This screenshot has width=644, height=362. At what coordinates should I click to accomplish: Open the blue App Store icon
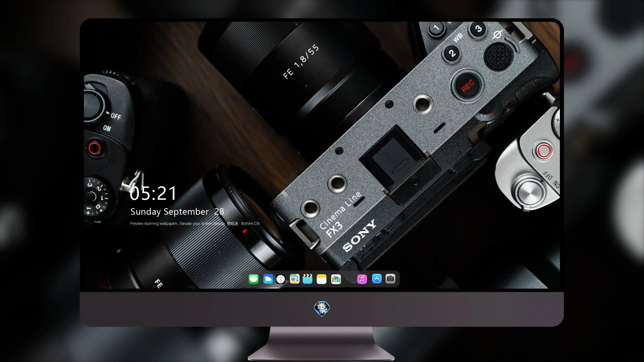377,279
